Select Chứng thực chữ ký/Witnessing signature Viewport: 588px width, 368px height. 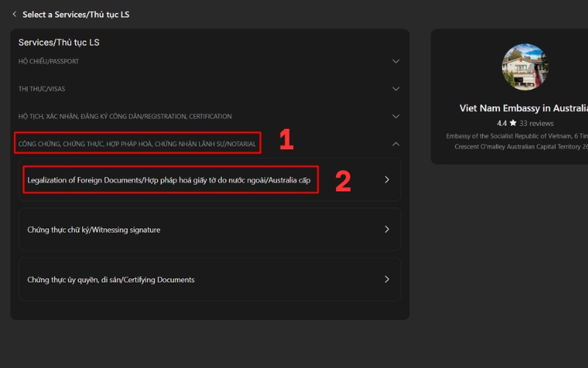coord(93,230)
